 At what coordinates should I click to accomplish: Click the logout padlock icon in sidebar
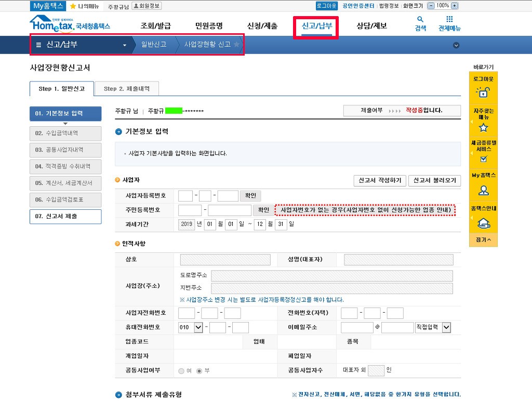pos(483,92)
